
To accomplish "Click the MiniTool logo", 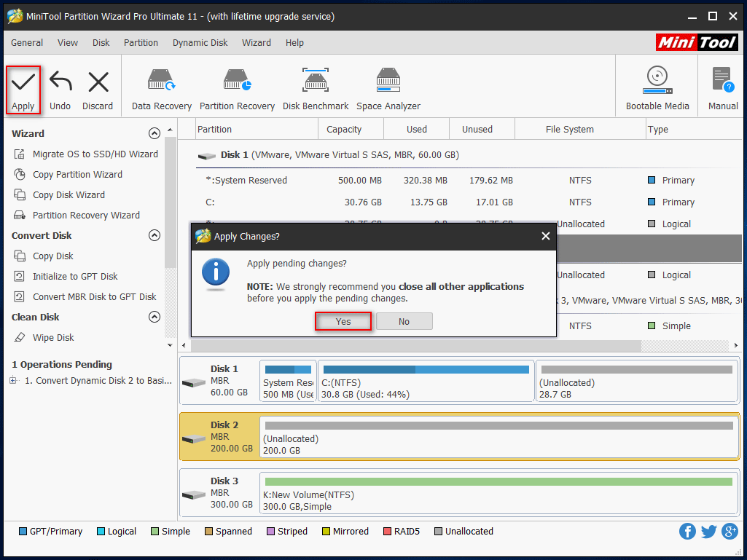I will (697, 43).
